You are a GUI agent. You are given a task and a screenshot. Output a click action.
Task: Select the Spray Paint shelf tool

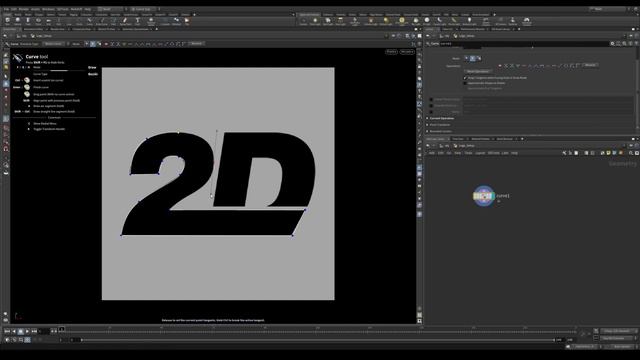click(x=125, y=21)
